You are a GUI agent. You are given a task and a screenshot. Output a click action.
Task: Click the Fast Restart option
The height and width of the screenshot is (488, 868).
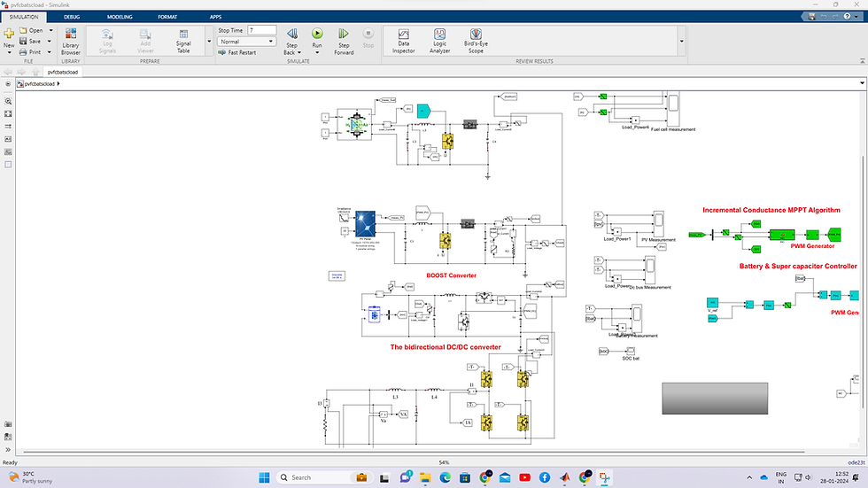tap(237, 52)
